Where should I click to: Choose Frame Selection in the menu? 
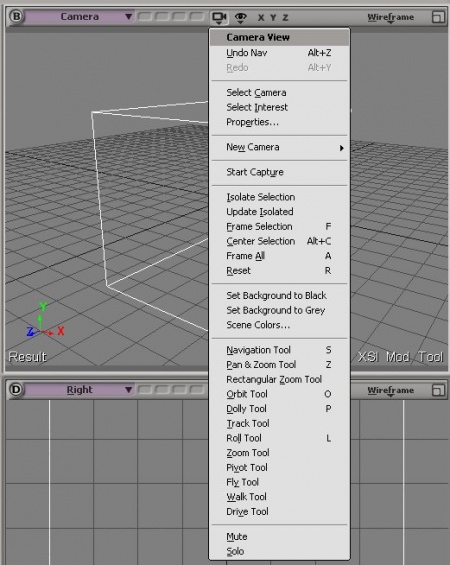click(279, 227)
